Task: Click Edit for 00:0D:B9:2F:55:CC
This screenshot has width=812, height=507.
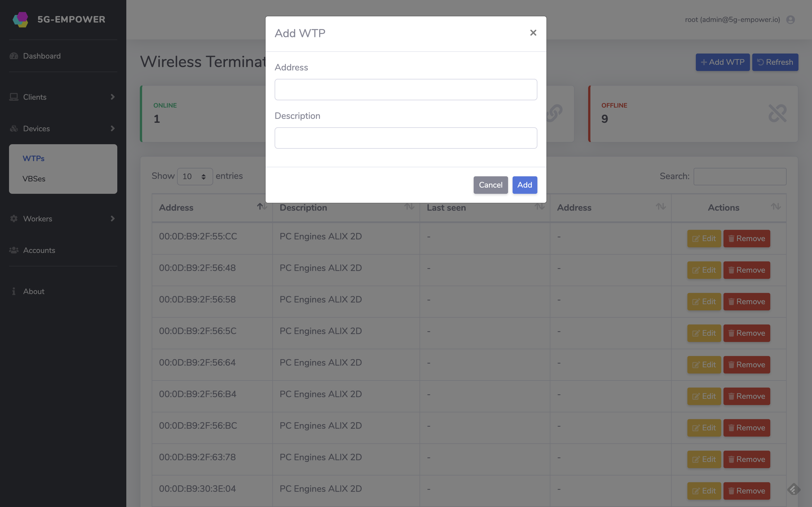Action: (704, 238)
